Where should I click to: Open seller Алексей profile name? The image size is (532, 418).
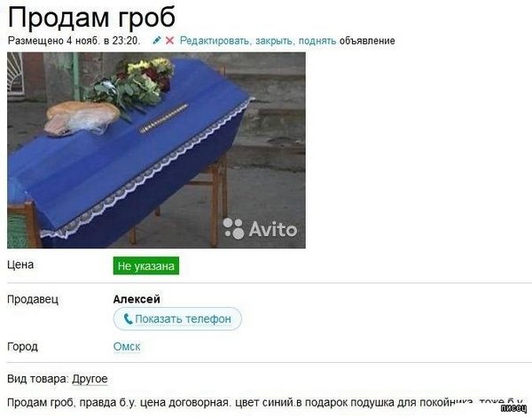[137, 299]
